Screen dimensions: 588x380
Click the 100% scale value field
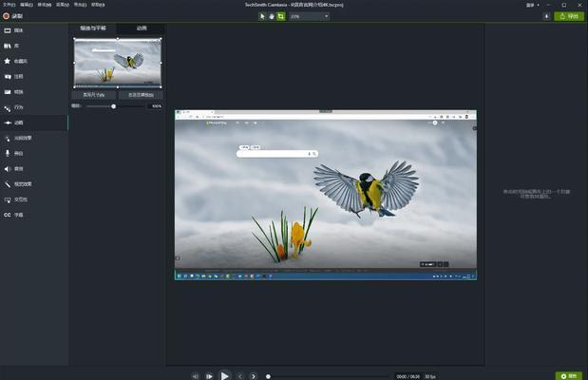156,106
